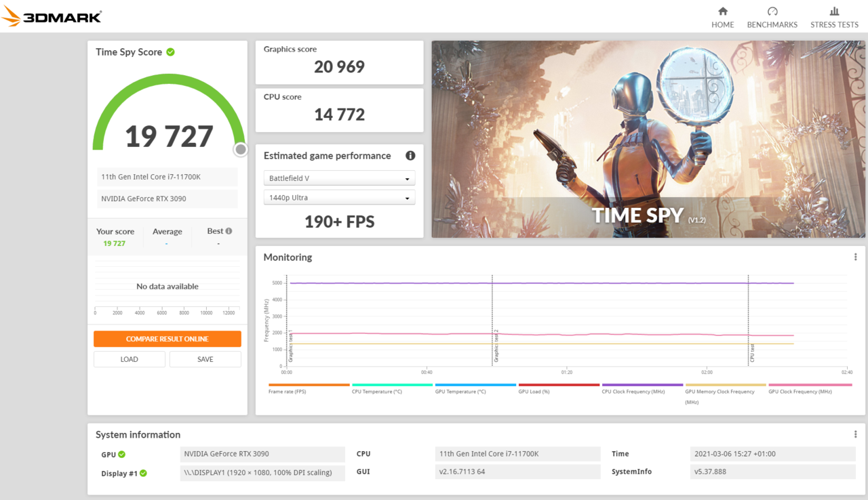Viewport: 868px width, 500px height.
Task: Click the SystemInfo version v5.37.888
Action: coord(772,472)
